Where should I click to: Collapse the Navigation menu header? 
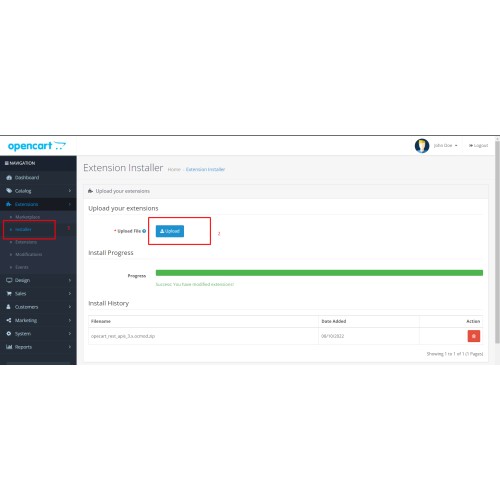tap(20, 163)
